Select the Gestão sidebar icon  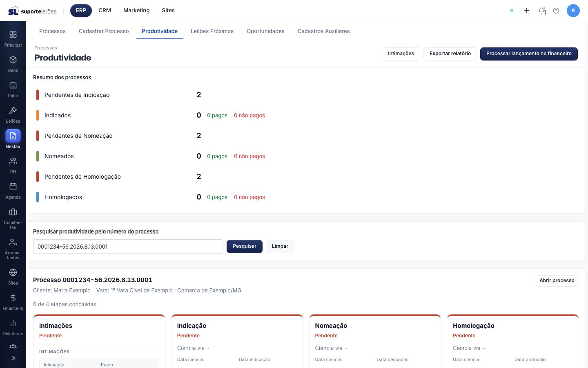pos(13,136)
